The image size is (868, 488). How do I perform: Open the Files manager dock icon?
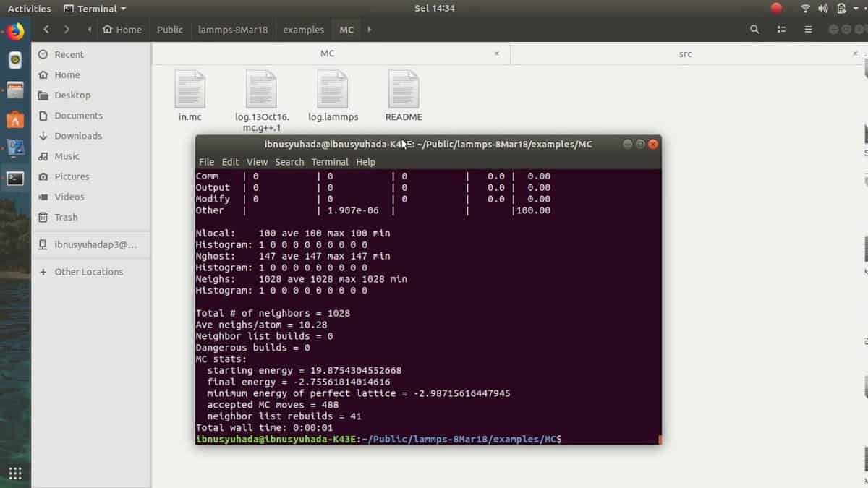(x=15, y=90)
